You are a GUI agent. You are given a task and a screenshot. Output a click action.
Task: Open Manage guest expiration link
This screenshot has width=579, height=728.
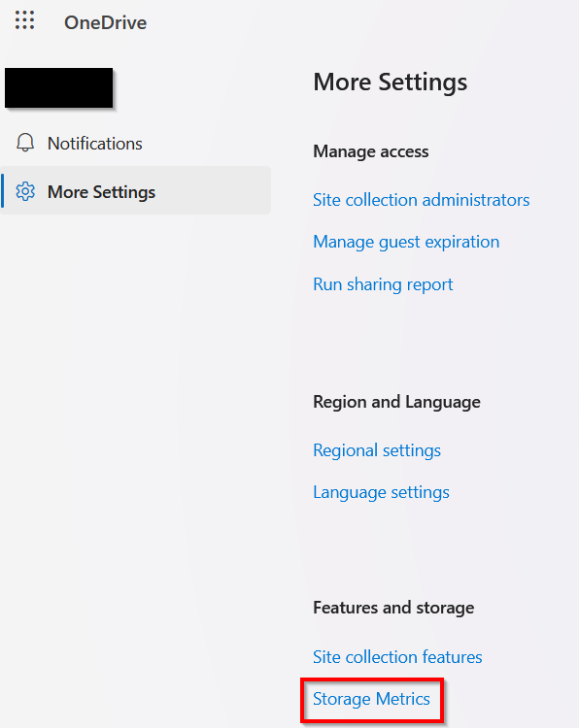click(406, 242)
